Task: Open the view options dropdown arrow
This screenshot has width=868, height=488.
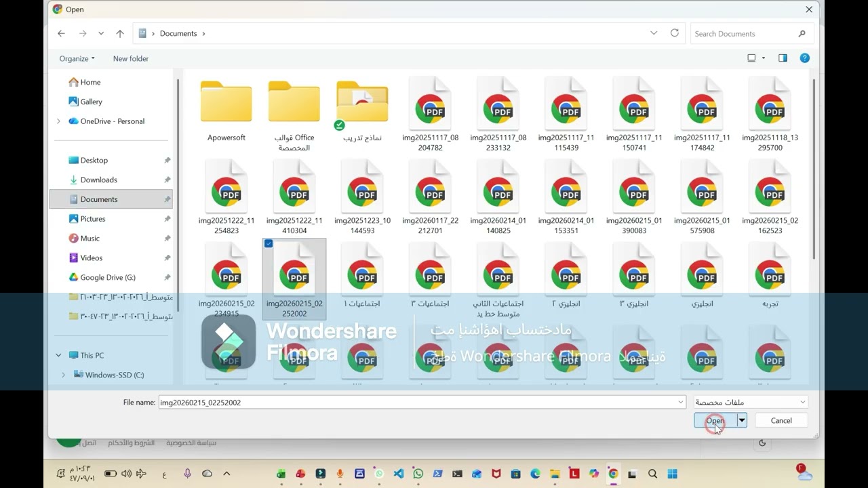Action: coord(764,58)
